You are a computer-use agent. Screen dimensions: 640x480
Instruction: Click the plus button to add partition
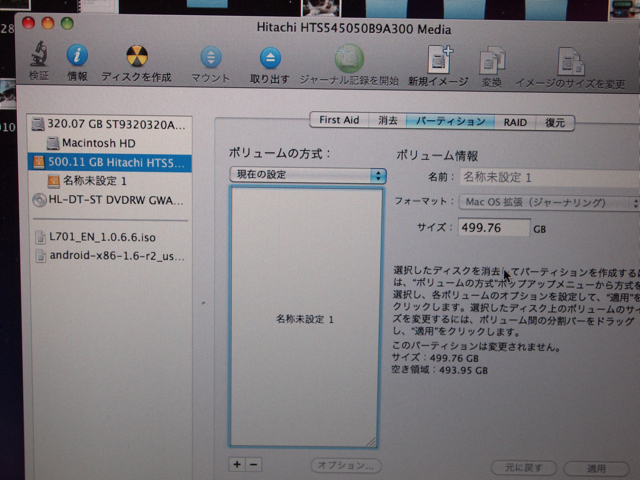[x=237, y=464]
